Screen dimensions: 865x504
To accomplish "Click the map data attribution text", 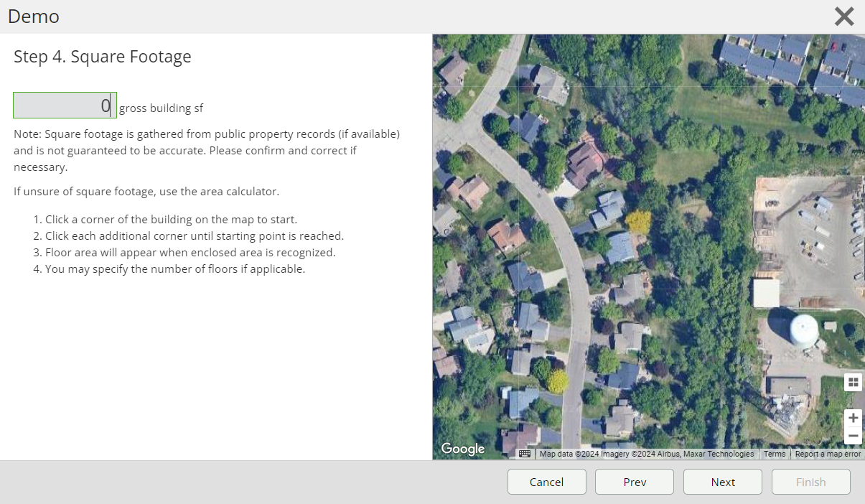I will pos(646,454).
